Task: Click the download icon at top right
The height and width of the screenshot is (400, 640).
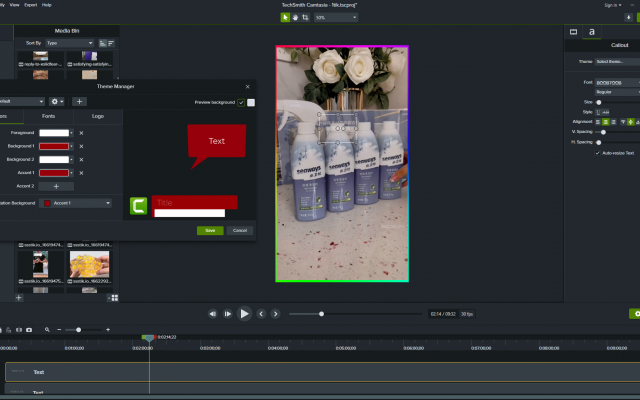Action: click(x=629, y=17)
